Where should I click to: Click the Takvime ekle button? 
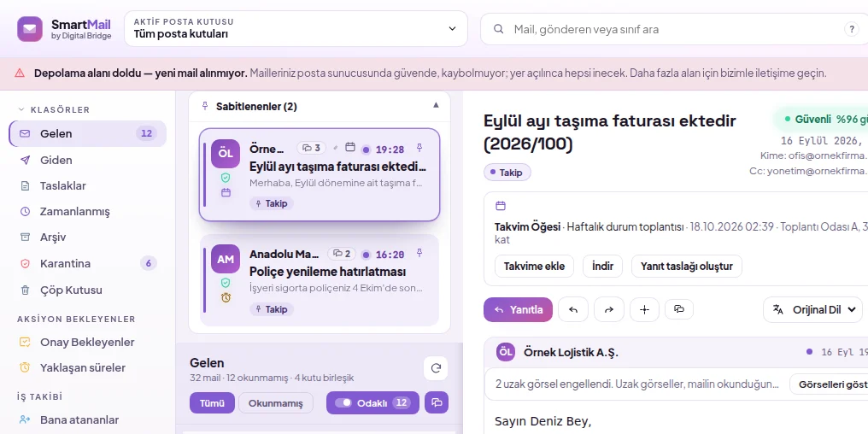(x=534, y=267)
